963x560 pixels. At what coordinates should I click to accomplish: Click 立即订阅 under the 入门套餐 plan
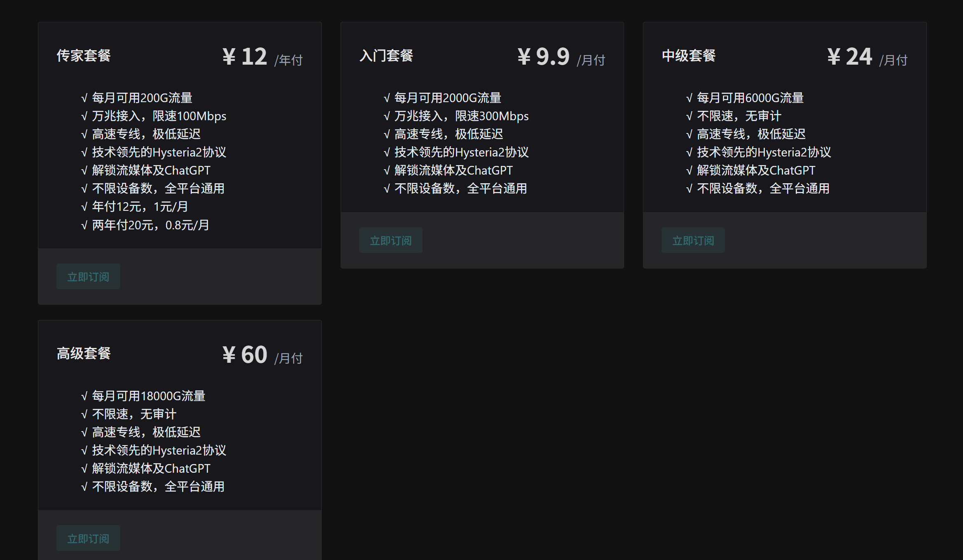click(x=390, y=240)
